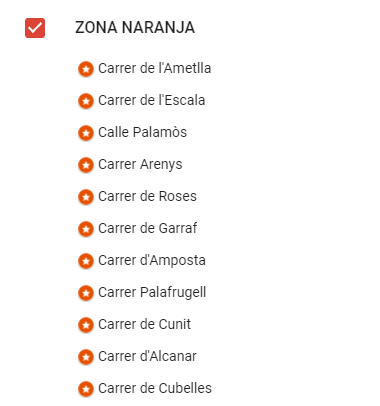Click the star marker for Carrer Palafrugell
Image resolution: width=380 pixels, height=406 pixels.
86,293
